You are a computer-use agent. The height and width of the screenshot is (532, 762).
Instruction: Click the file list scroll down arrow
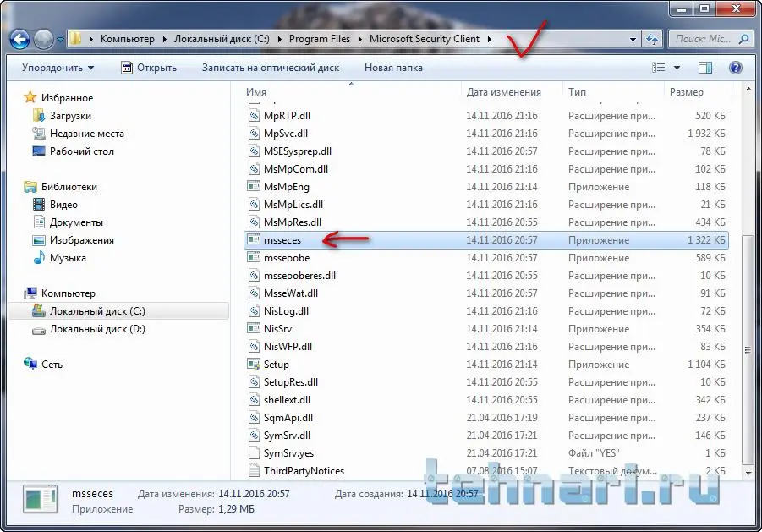click(748, 473)
